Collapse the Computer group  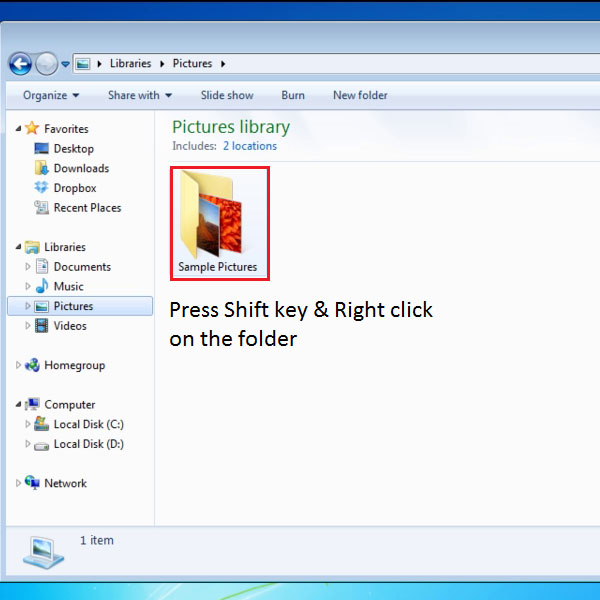coord(18,404)
